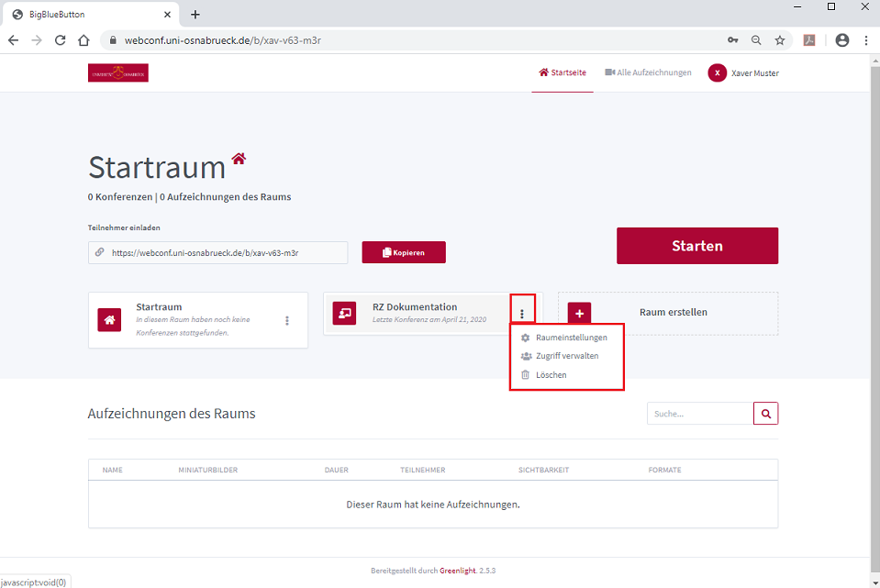
Task: Choose Zugriff verwalten from the menu
Action: click(560, 356)
